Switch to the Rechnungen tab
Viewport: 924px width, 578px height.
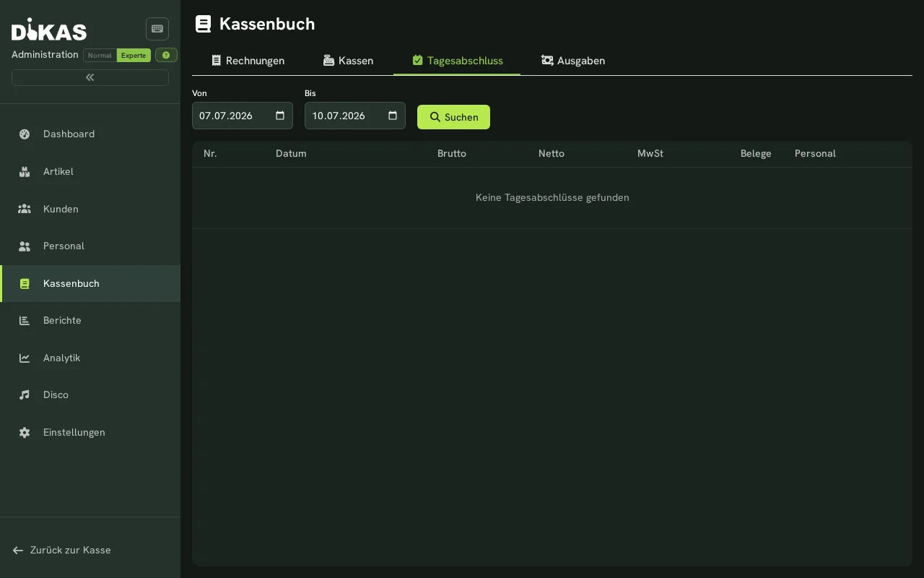[x=248, y=61]
